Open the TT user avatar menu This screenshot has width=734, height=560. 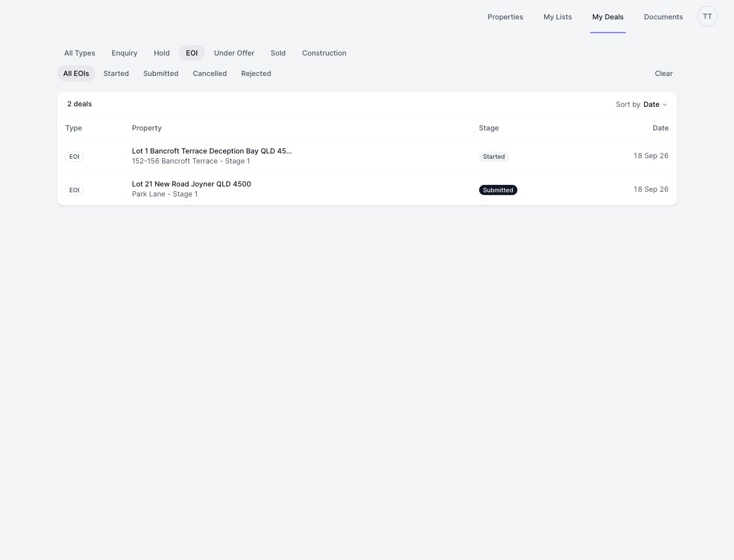[x=707, y=16]
